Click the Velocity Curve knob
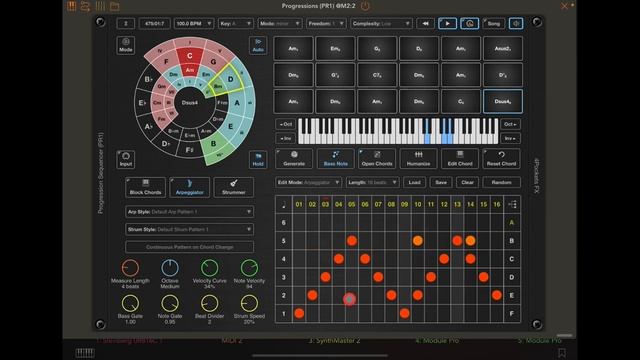Image resolution: width=640 pixels, height=360 pixels. point(209,268)
